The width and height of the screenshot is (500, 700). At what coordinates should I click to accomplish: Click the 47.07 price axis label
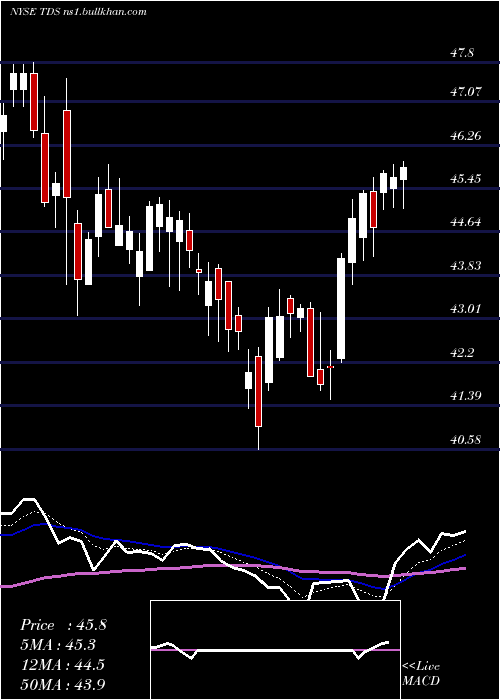tap(466, 92)
